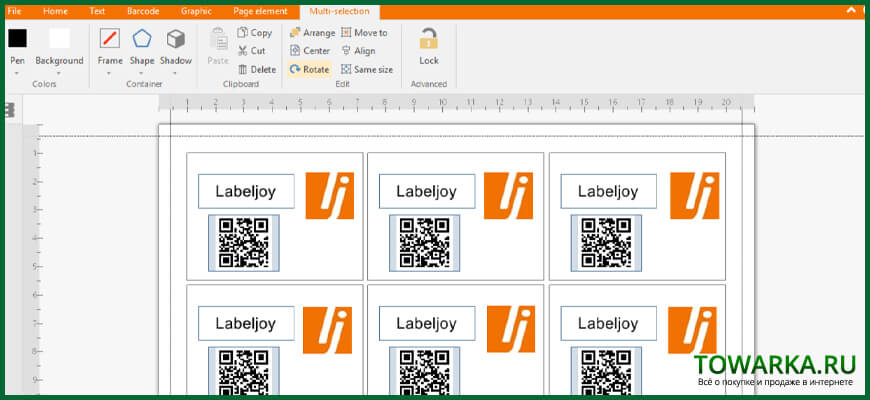Switch to the Text ribbon tab
Viewport: 870px width, 400px height.
pos(97,11)
